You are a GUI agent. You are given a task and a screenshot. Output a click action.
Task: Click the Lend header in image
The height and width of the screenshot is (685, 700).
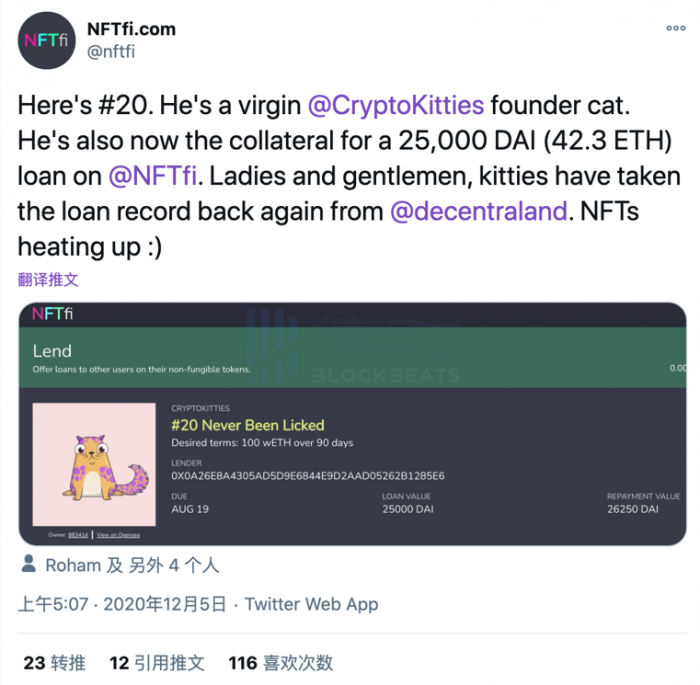[x=52, y=351]
